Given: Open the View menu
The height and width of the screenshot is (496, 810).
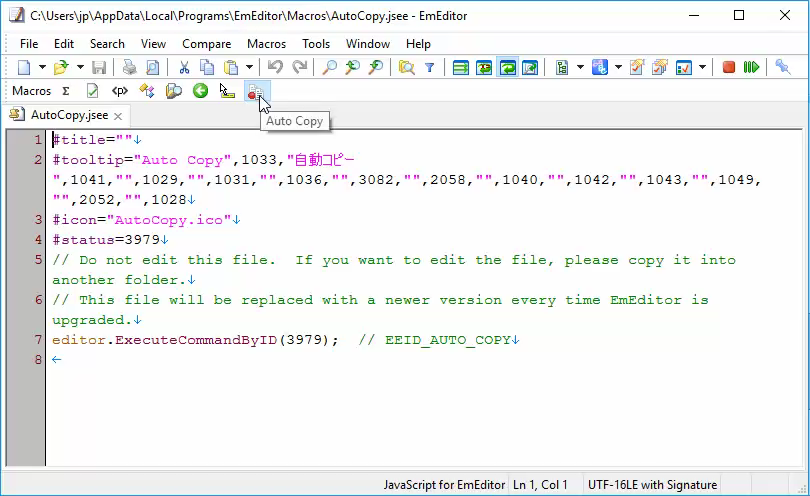Looking at the screenshot, I should click(153, 44).
